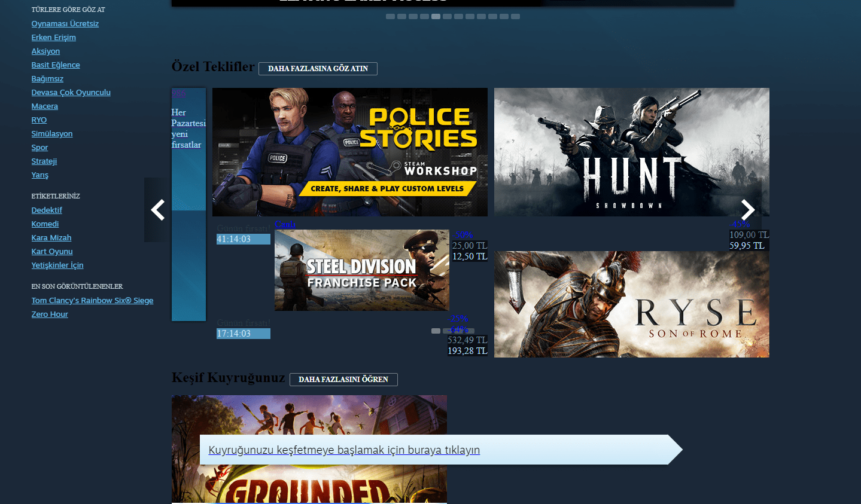Open recently viewed Zero Hour

coord(50,314)
